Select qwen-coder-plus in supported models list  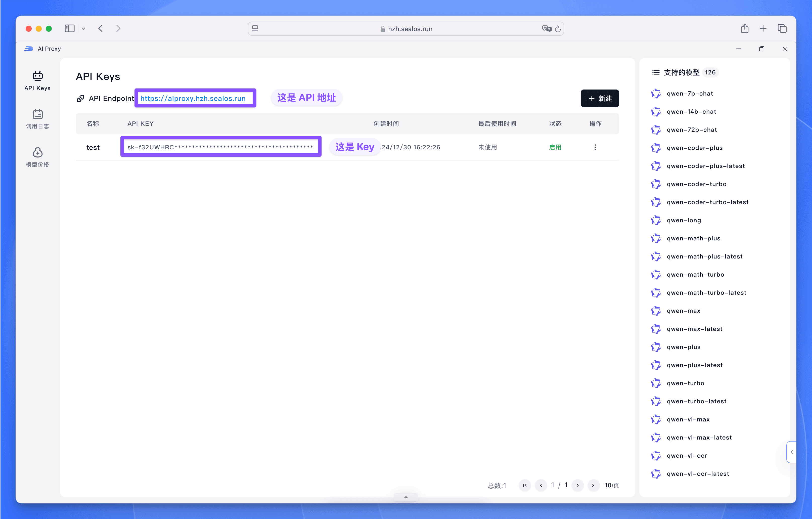click(694, 148)
